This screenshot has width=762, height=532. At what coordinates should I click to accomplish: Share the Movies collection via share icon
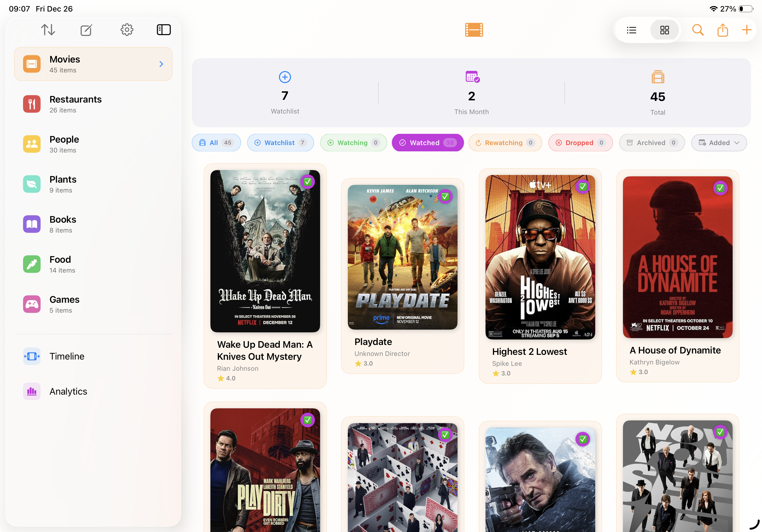pyautogui.click(x=723, y=30)
